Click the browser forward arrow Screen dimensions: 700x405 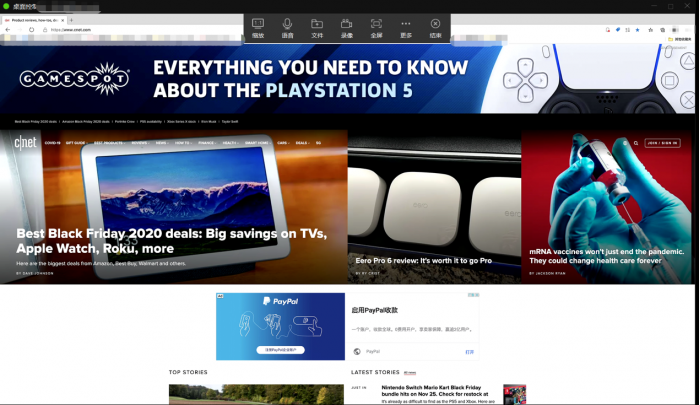click(20, 29)
